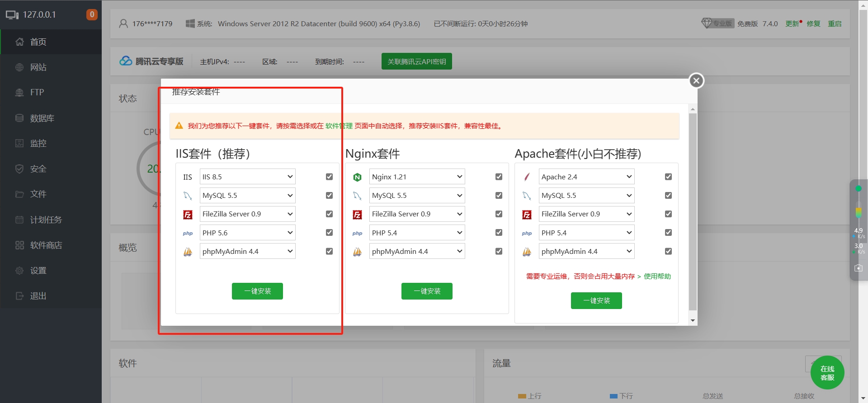This screenshot has height=403, width=868.
Task: Open FileZilla Server 0.9 dropdown in Nginx套件
Action: tap(417, 214)
